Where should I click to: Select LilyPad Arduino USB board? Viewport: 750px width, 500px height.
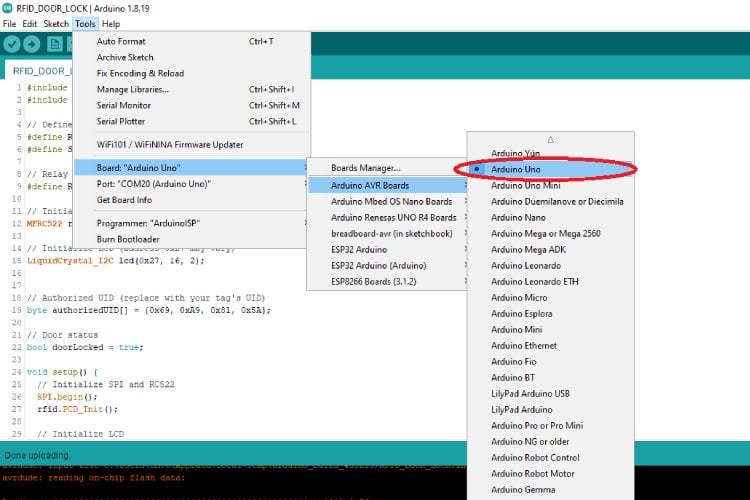tap(551, 394)
